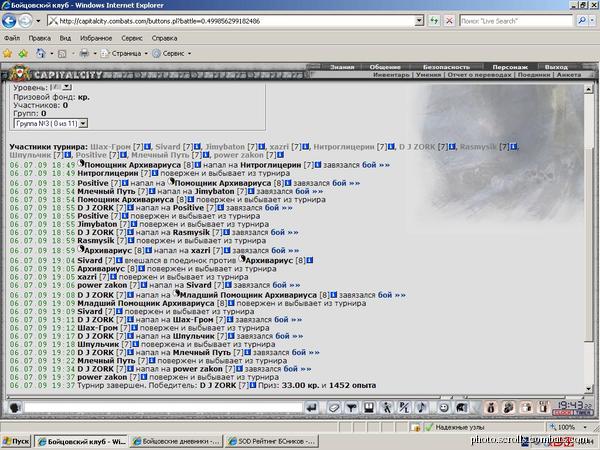
Task: Expand the Страница toolbar menu
Action: tap(124, 54)
